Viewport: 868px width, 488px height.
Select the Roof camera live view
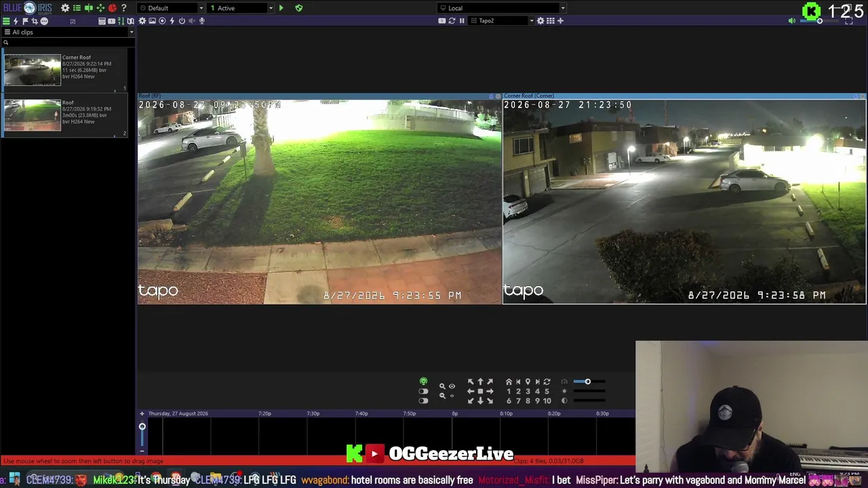(x=319, y=202)
